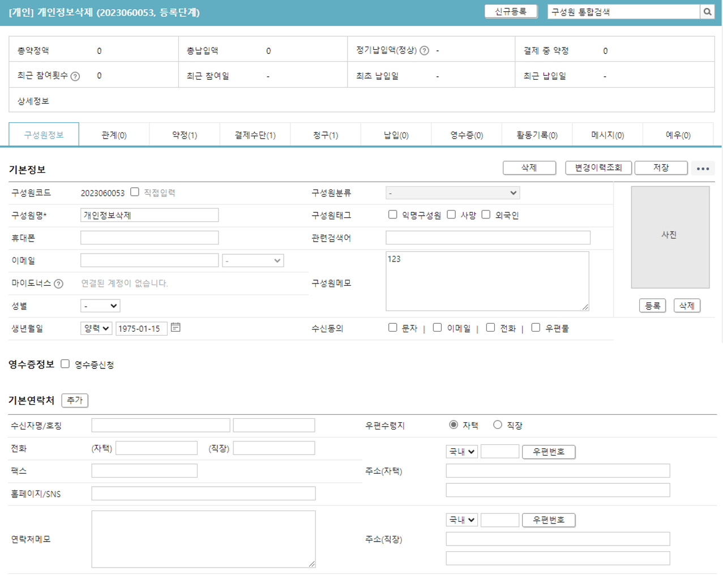Image resolution: width=723 pixels, height=588 pixels.
Task: Focus the 구성원명 name field
Action: coord(149,215)
